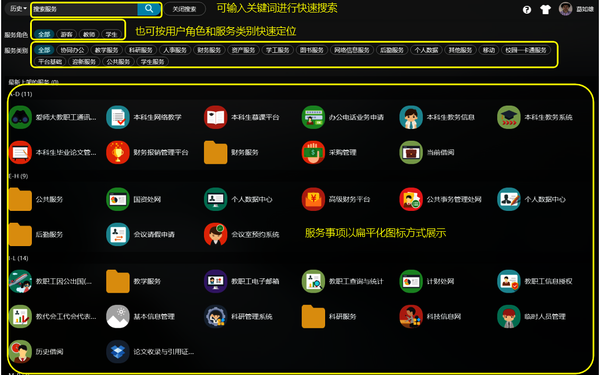
Task: Open 本科生网络教学 service icon
Action: pos(118,117)
